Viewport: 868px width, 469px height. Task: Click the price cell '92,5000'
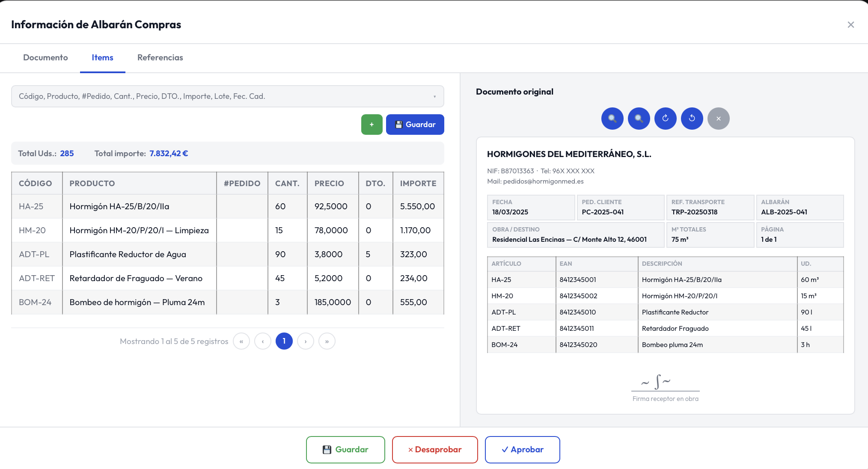pyautogui.click(x=333, y=207)
